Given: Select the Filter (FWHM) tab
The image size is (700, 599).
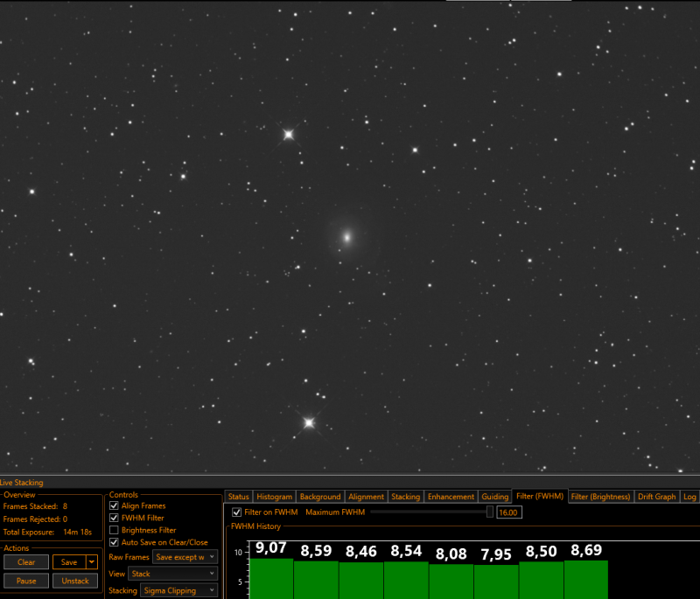Looking at the screenshot, I should tap(540, 496).
